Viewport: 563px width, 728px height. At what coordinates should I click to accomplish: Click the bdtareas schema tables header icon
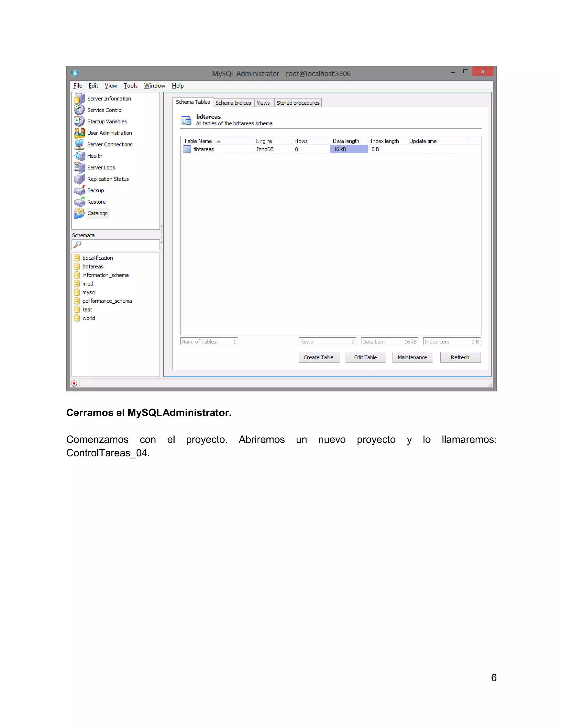186,120
